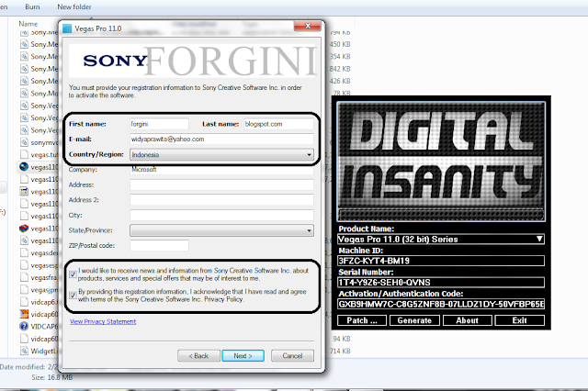The width and height of the screenshot is (588, 391).
Task: Click the 'Size: 16.8 MB' details pane text
Action: click(x=52, y=377)
